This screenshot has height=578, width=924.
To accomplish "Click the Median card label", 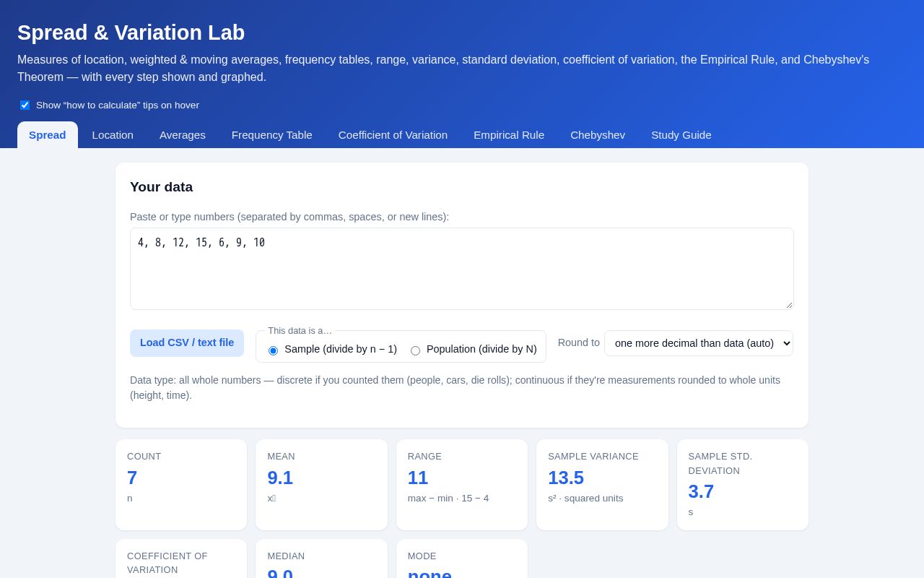I will pyautogui.click(x=286, y=556).
